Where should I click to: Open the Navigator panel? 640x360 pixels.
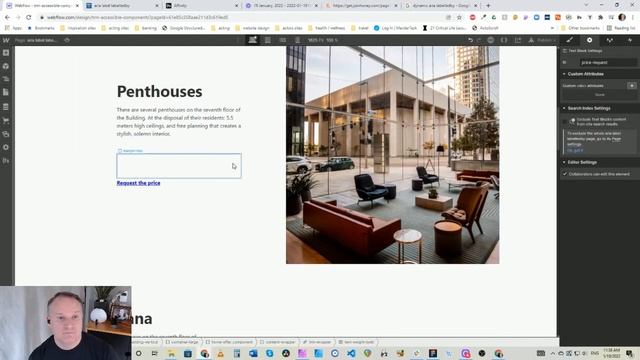point(6,79)
